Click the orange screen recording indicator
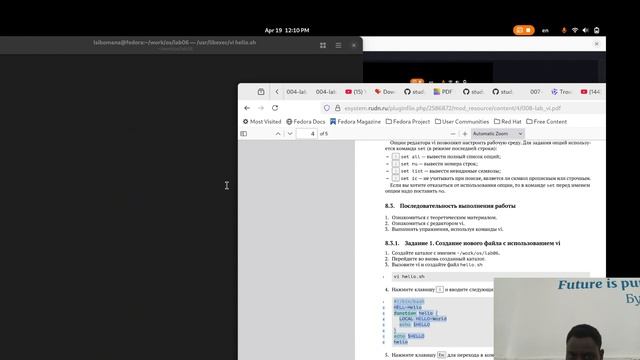This screenshot has height=360, width=640. 524,30
